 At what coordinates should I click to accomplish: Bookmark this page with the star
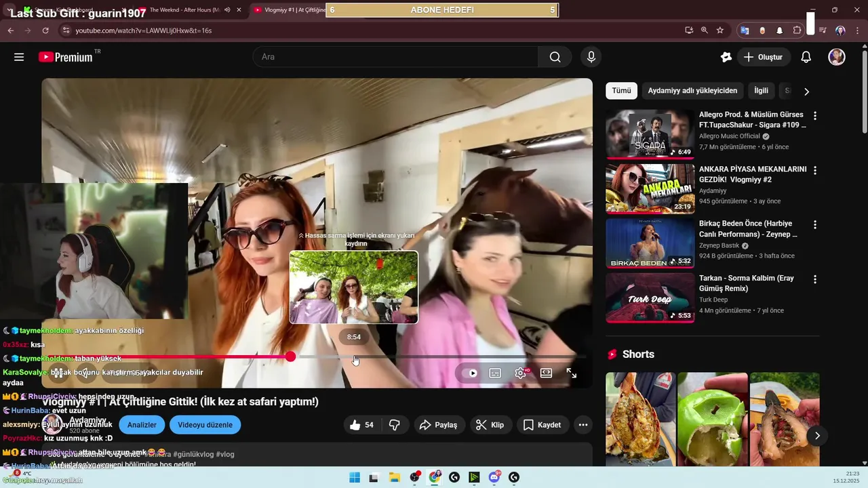(x=720, y=30)
